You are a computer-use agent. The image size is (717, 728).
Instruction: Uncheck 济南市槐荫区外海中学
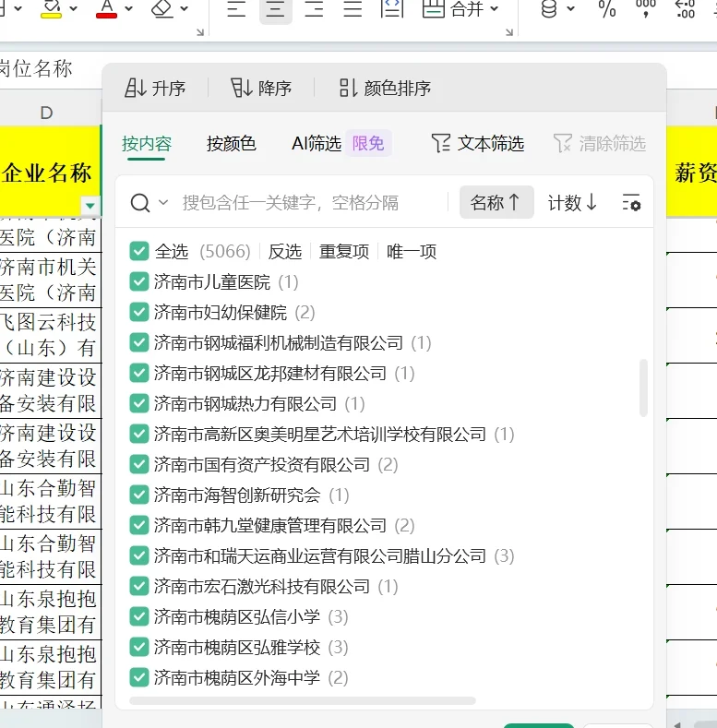coord(139,677)
